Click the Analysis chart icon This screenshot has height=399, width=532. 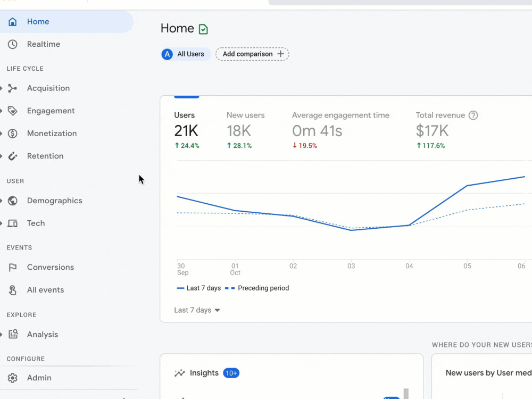13,334
